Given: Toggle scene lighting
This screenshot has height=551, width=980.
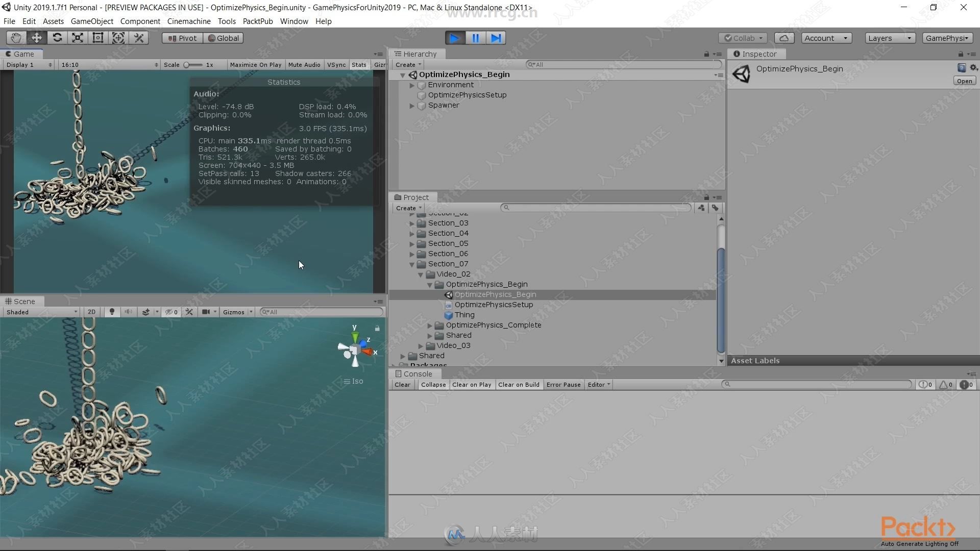Looking at the screenshot, I should pos(112,312).
